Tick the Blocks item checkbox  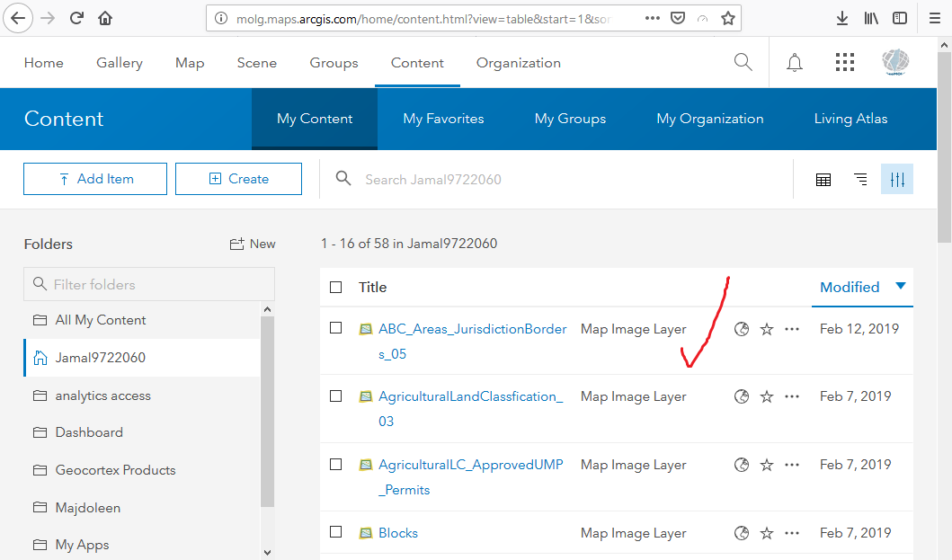(x=336, y=532)
